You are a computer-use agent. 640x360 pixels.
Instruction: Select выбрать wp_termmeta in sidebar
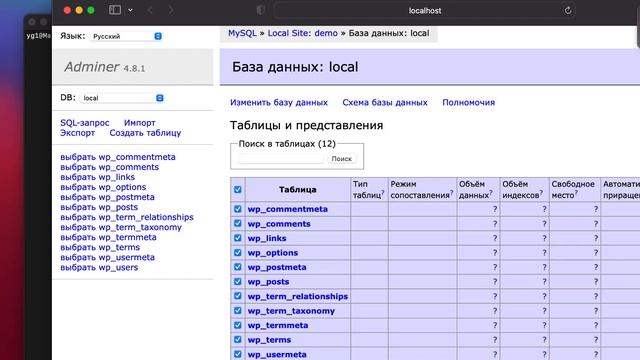tap(108, 237)
